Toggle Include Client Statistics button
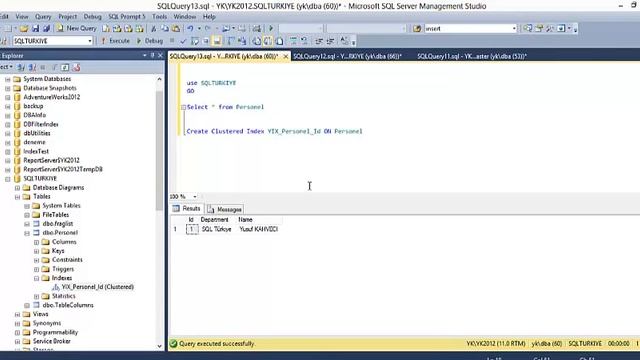Viewport: 640px width, 360px height. [242, 41]
